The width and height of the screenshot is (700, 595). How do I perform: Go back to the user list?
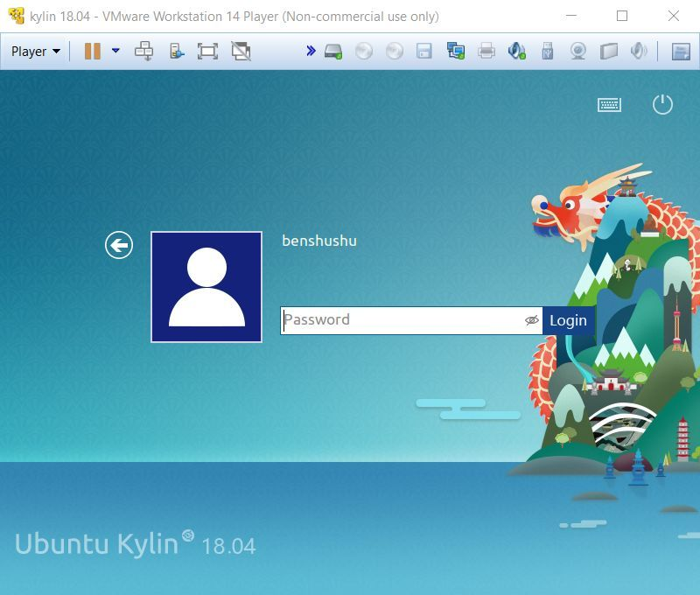pos(119,245)
